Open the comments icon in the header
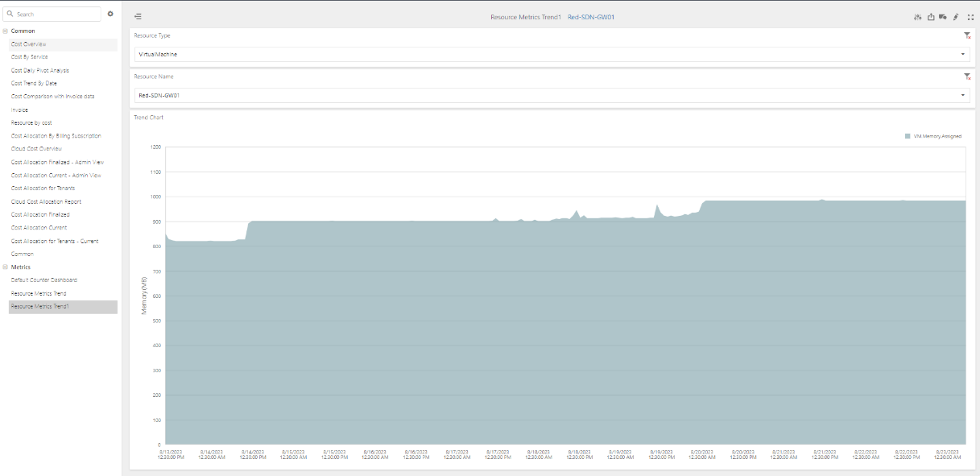The height and width of the screenshot is (476, 980). (x=942, y=16)
